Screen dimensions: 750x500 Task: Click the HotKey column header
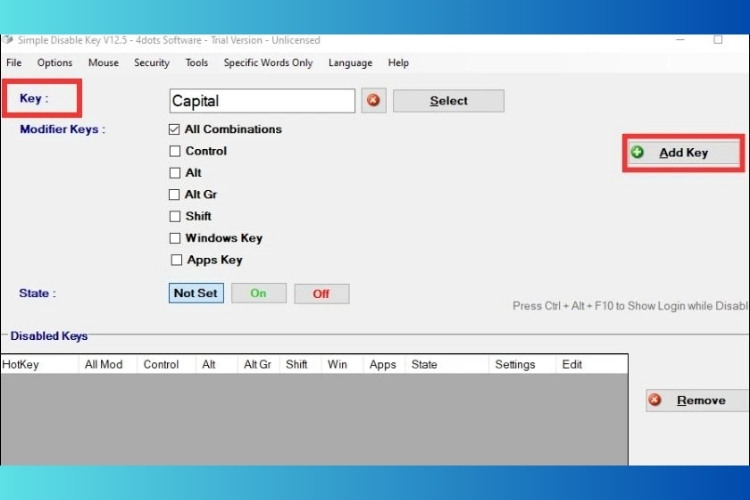point(21,365)
